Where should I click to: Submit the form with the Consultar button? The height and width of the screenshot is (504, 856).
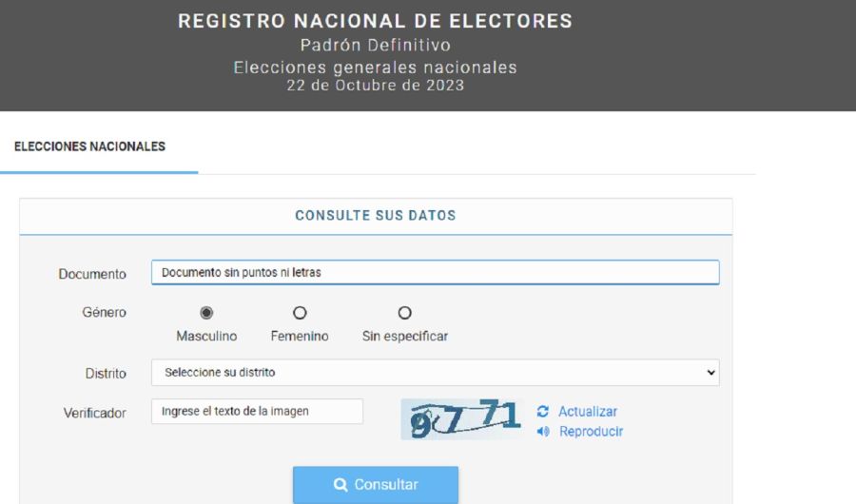click(376, 485)
